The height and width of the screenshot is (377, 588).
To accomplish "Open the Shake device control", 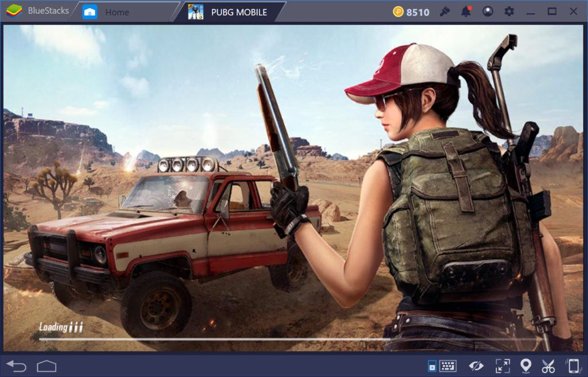I will [x=574, y=366].
